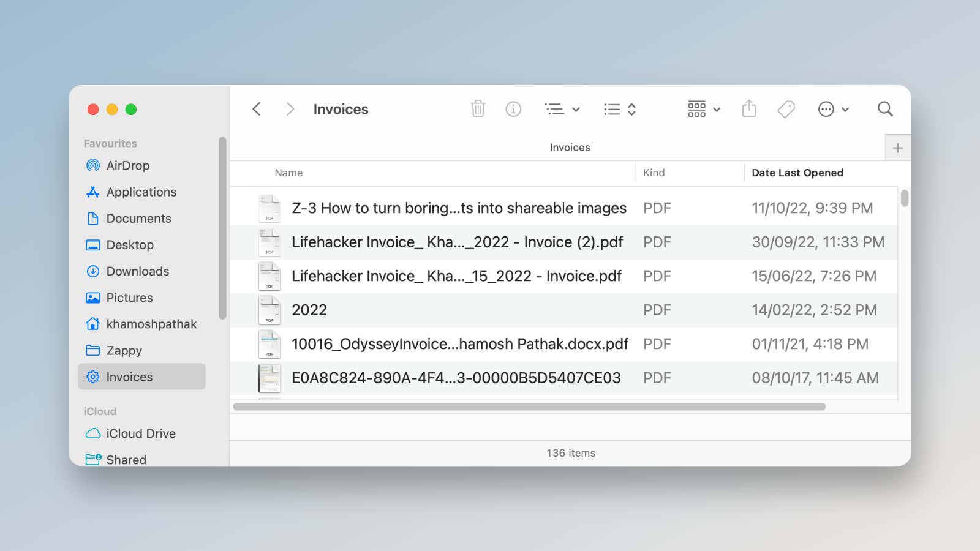The image size is (980, 551).
Task: Click the Downloads arrow icon in sidebar
Action: coord(93,271)
